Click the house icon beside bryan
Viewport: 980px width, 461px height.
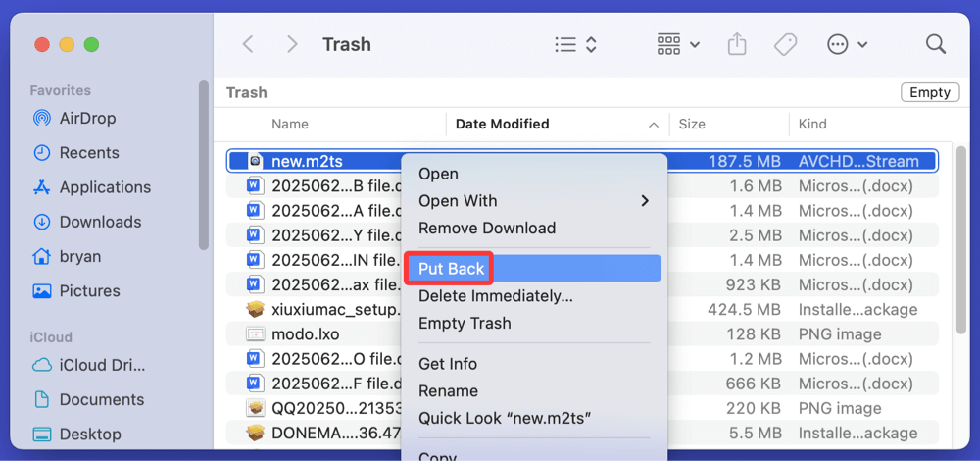[42, 256]
